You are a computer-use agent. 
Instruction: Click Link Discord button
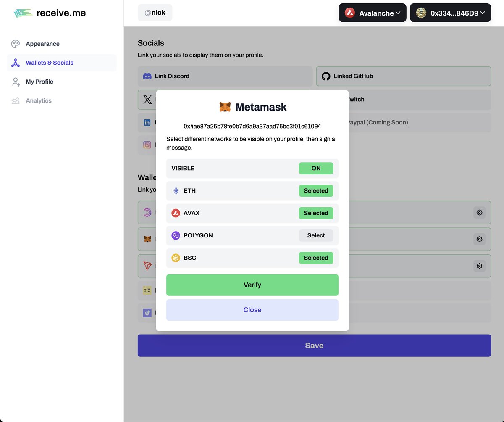click(x=225, y=76)
